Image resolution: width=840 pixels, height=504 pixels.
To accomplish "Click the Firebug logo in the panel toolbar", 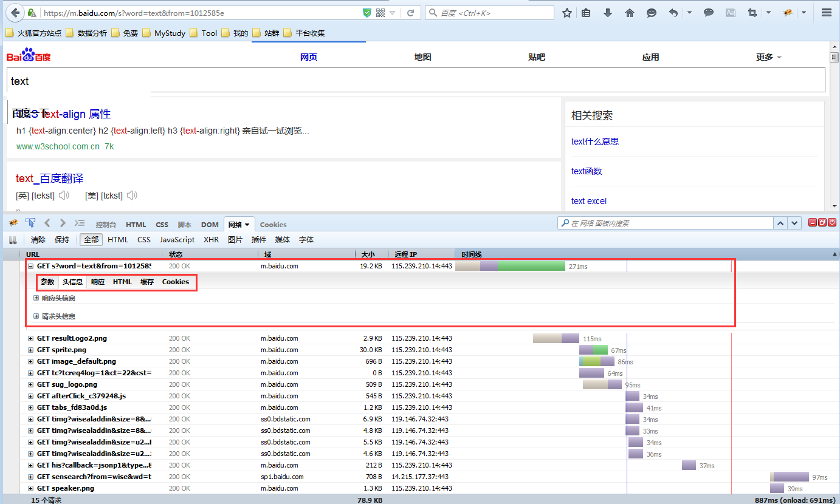I will pyautogui.click(x=13, y=223).
